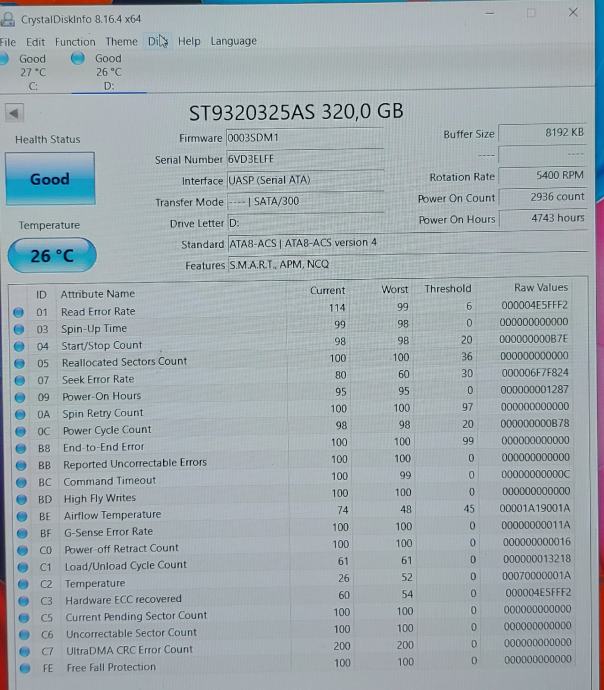Image resolution: width=604 pixels, height=690 pixels.
Task: Click status icon for C2 Temperature row
Action: [23, 584]
